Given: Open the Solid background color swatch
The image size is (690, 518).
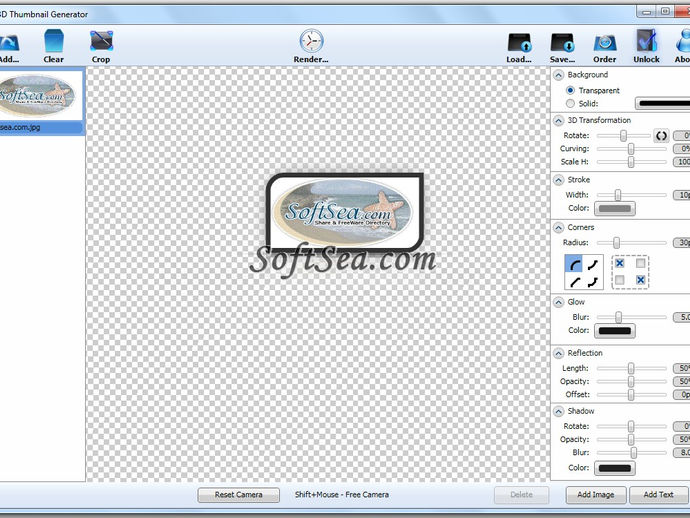Looking at the screenshot, I should [x=662, y=103].
